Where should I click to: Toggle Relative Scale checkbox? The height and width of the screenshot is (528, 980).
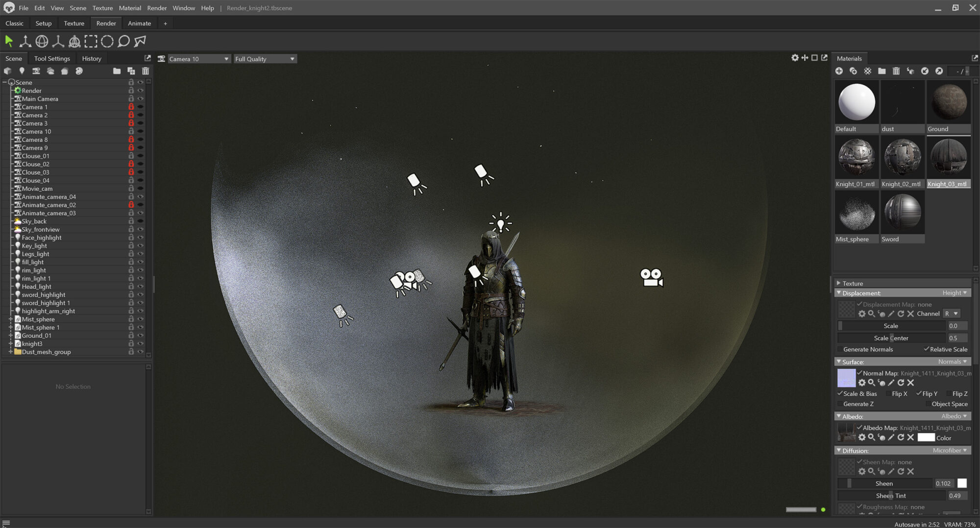click(926, 349)
